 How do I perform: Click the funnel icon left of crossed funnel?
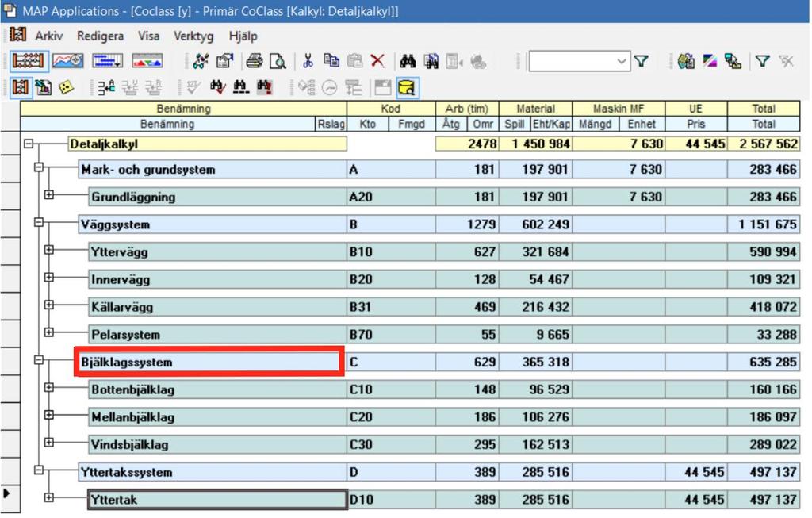point(762,61)
